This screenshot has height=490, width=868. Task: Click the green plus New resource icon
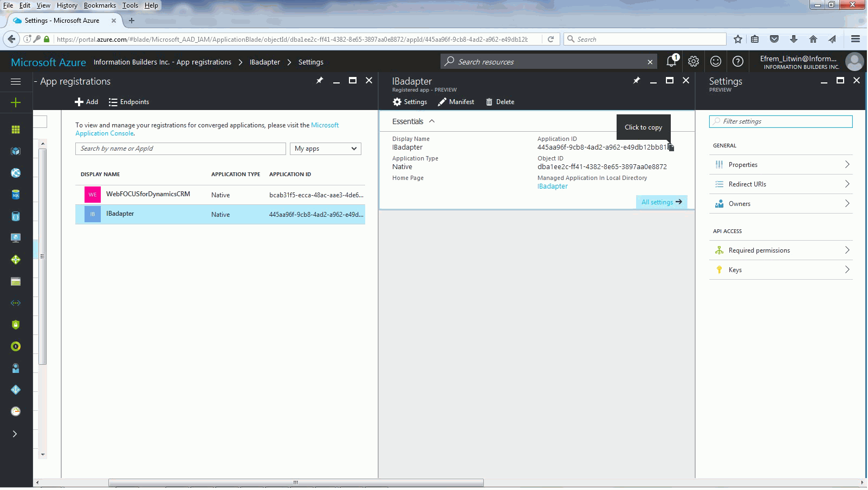(16, 102)
